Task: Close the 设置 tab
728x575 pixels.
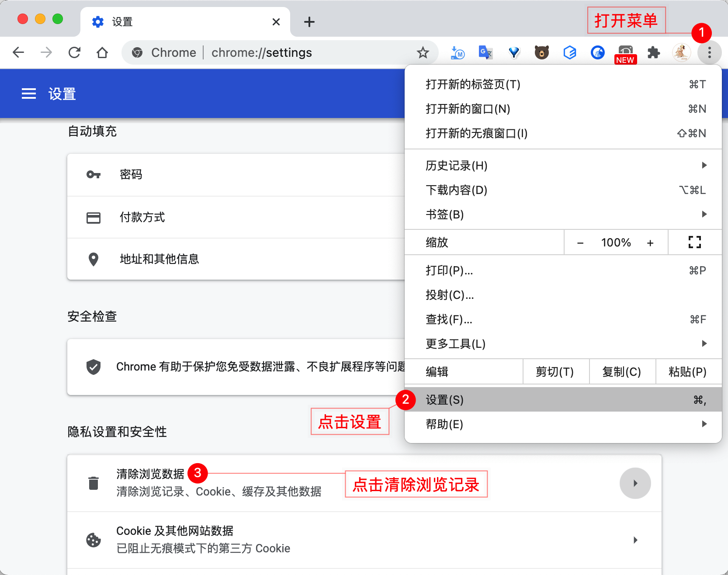Action: click(276, 22)
